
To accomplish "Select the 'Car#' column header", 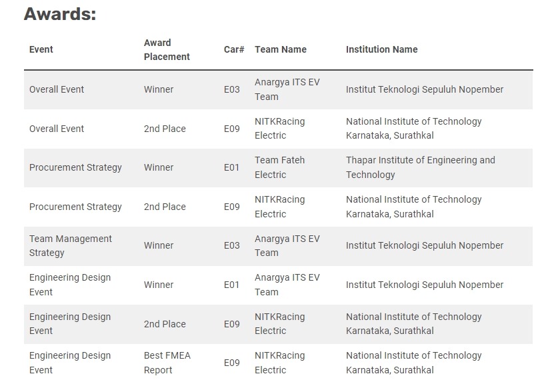I will coord(234,49).
